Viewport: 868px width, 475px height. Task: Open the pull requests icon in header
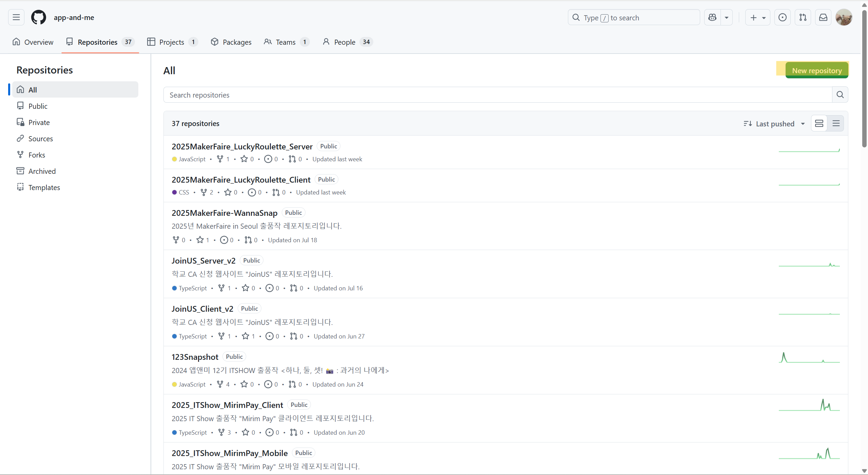pos(803,17)
